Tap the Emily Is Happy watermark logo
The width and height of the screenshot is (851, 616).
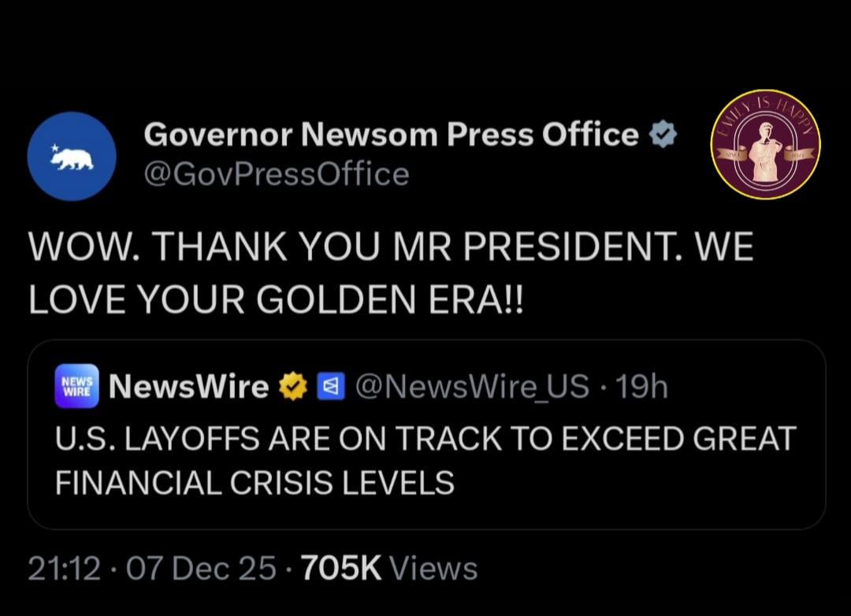coord(765,144)
